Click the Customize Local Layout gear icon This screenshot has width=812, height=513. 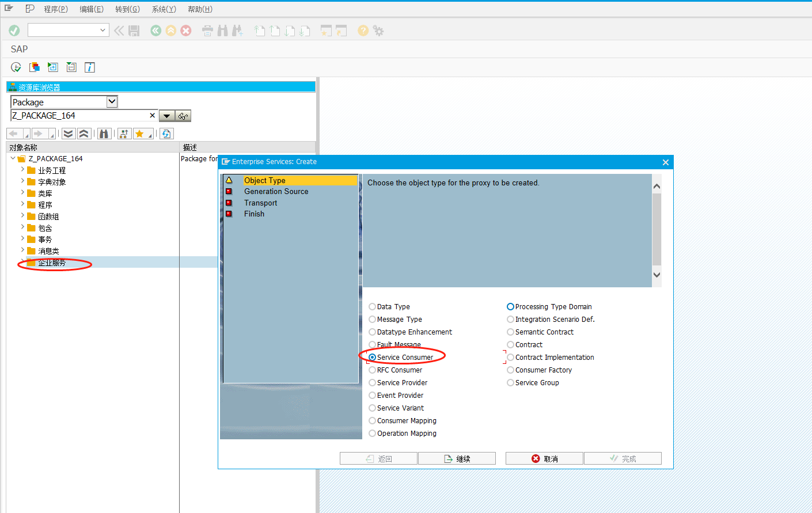point(378,31)
